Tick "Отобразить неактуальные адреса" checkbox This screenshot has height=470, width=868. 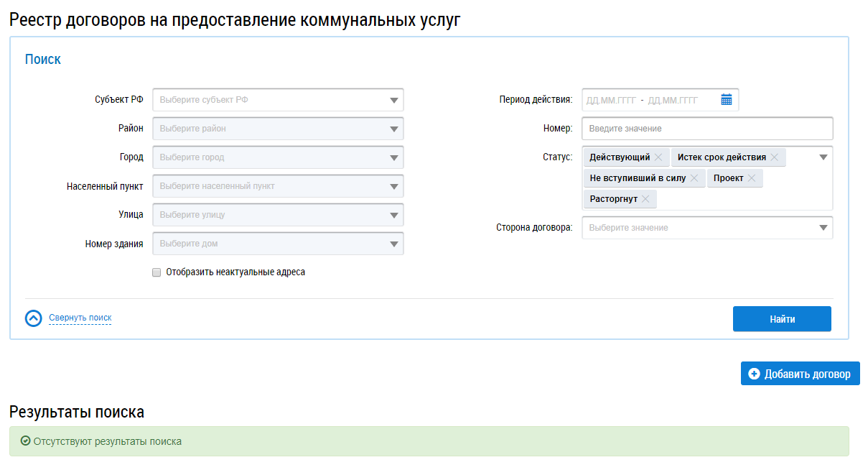[157, 272]
